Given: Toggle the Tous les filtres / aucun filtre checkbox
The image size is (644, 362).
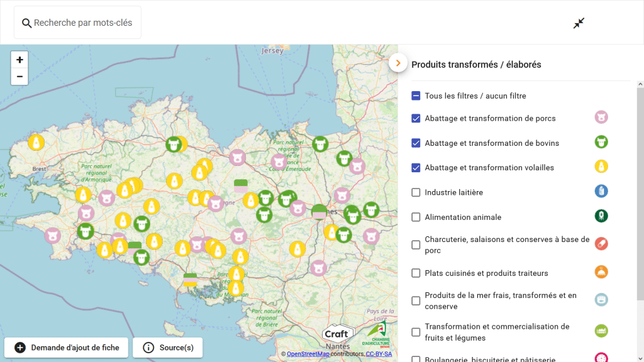Looking at the screenshot, I should [x=416, y=96].
